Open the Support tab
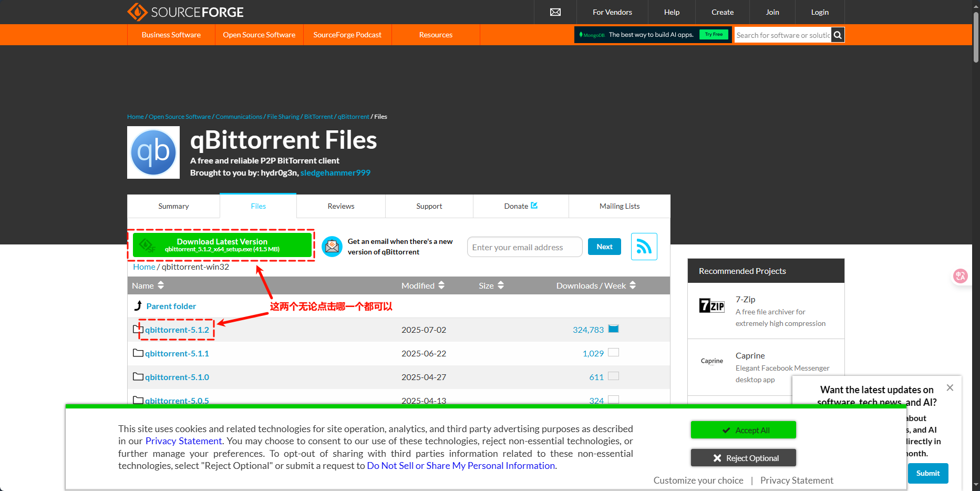This screenshot has height=491, width=980. point(429,206)
